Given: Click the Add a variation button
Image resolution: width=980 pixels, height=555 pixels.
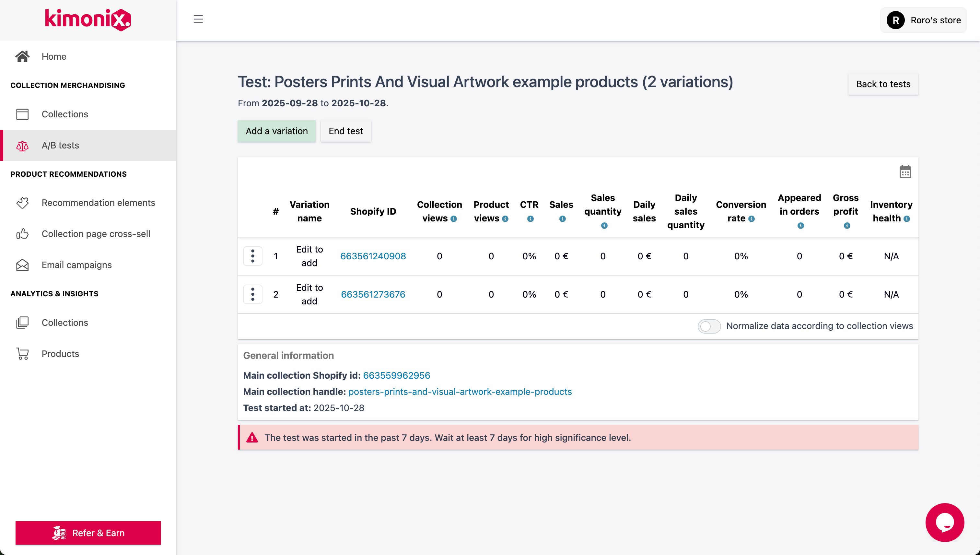Looking at the screenshot, I should click(x=277, y=131).
